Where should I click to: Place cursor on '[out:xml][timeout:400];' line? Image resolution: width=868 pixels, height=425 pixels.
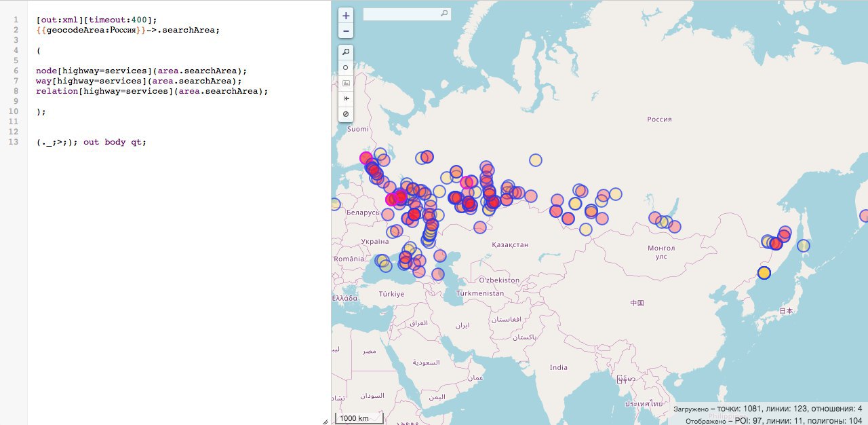97,20
